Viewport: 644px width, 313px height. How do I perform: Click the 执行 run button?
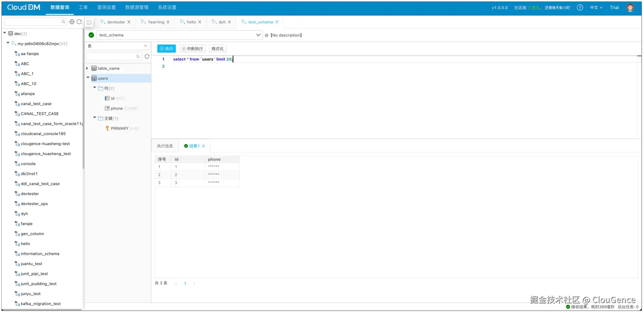tap(166, 49)
